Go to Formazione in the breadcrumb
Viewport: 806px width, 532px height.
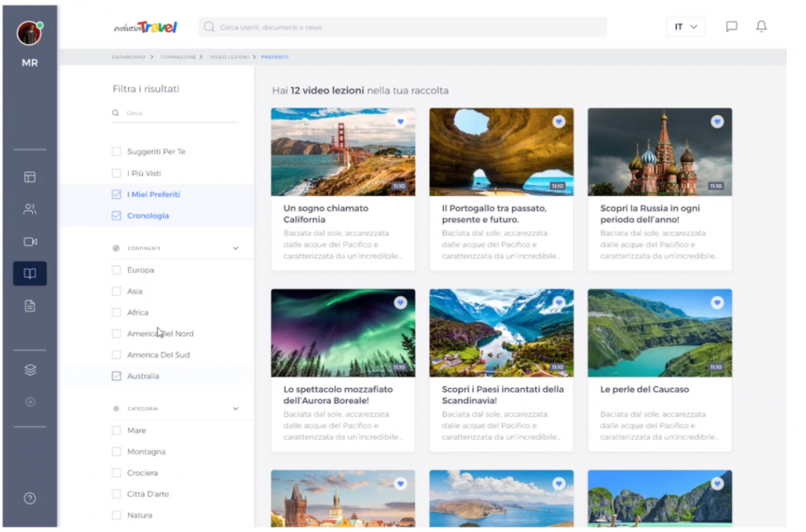(178, 57)
